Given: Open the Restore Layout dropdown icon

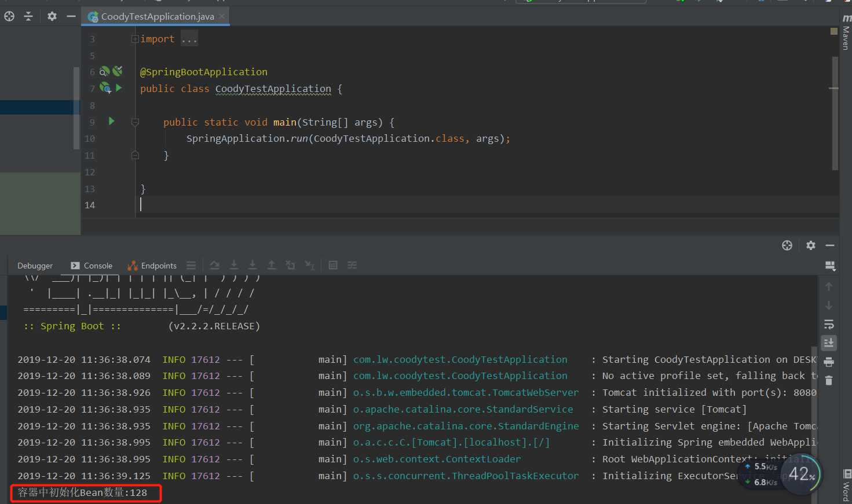Looking at the screenshot, I should pyautogui.click(x=830, y=266).
